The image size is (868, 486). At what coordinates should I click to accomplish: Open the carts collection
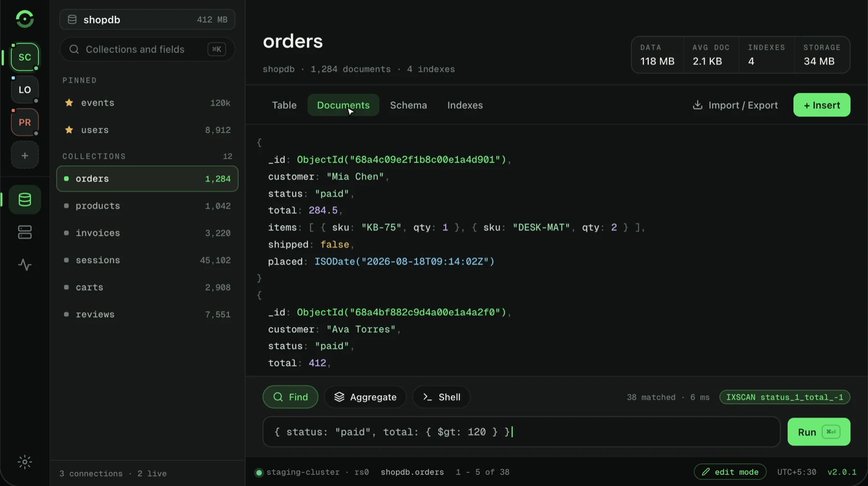coord(147,287)
